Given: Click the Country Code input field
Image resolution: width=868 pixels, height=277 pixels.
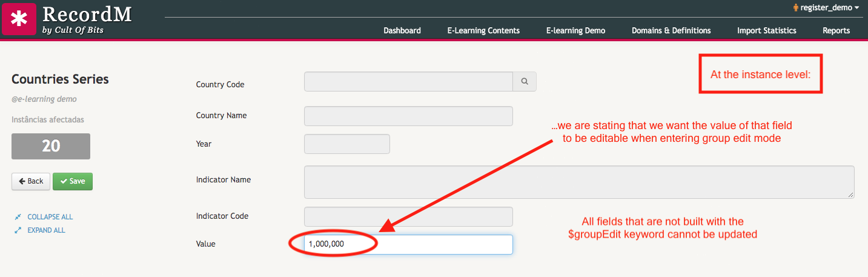Looking at the screenshot, I should click(x=408, y=81).
